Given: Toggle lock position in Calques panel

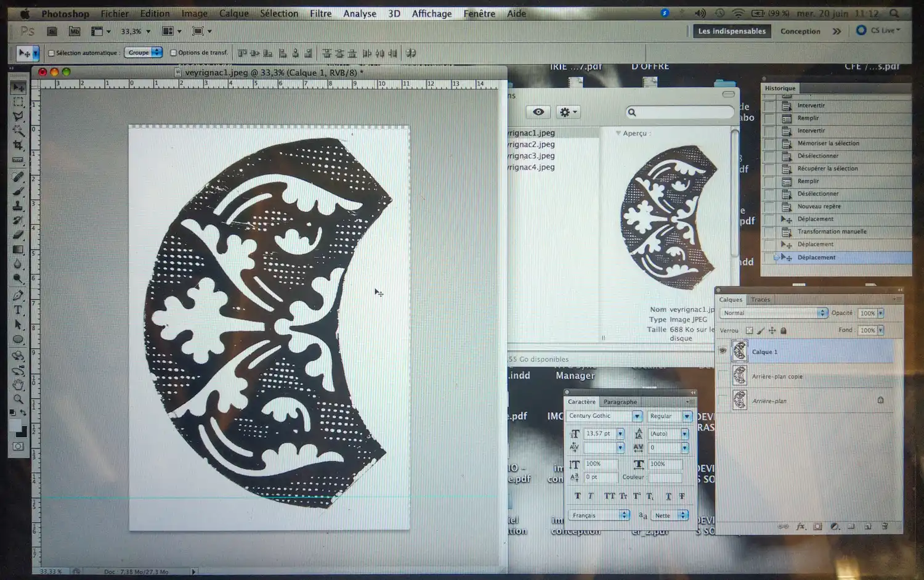Looking at the screenshot, I should [x=772, y=330].
